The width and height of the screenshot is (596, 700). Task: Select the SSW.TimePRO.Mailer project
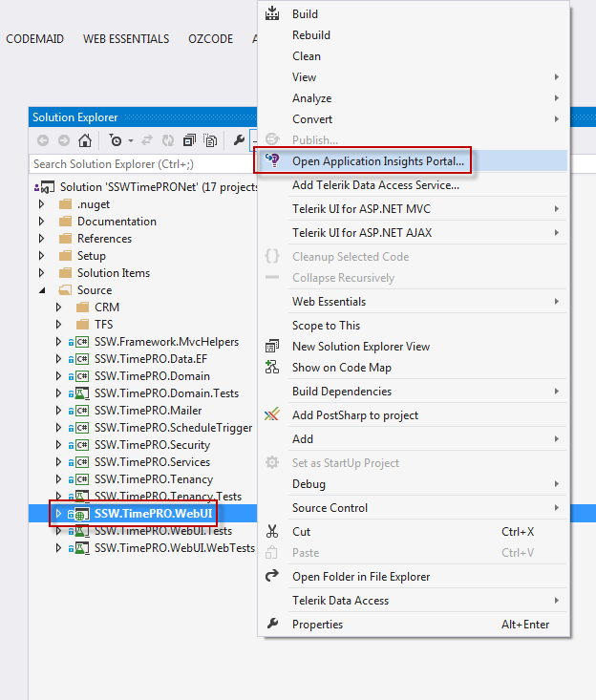[x=148, y=411]
